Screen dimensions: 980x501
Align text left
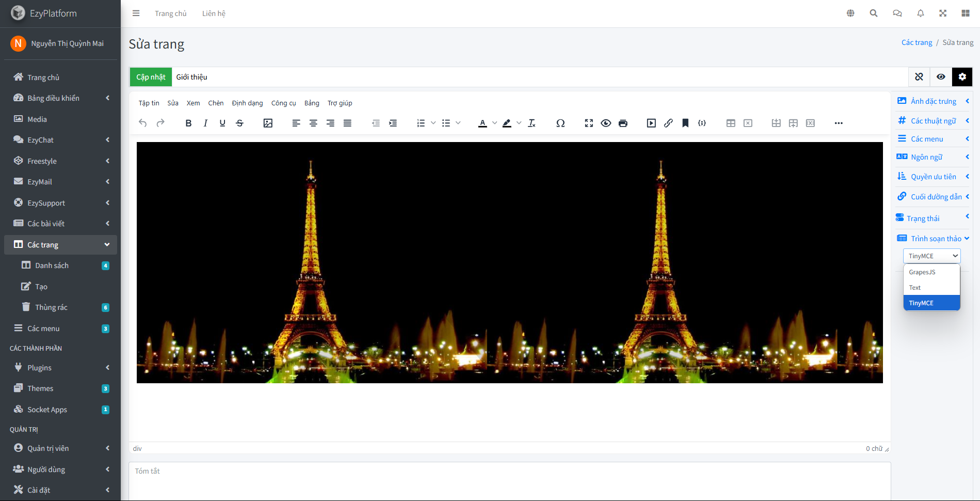pos(296,123)
